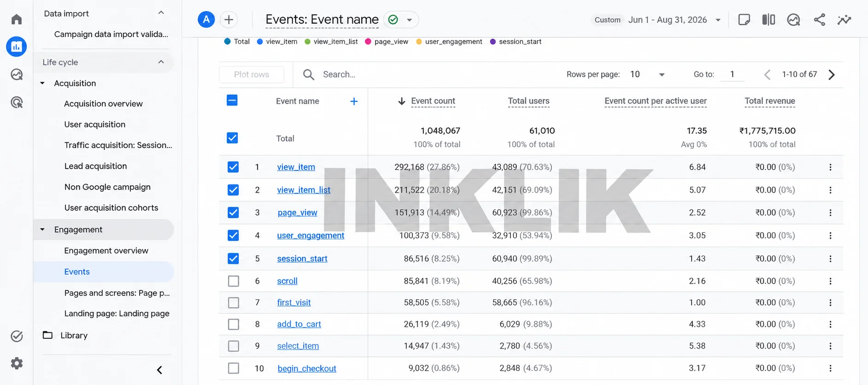This screenshot has height=385, width=868.
Task: Open the Home icon in left rail
Action: coord(17,19)
